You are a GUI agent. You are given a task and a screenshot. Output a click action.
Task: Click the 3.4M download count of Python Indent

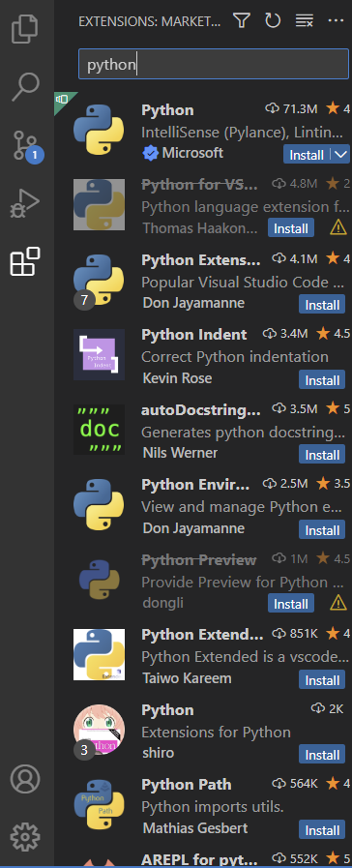[285, 334]
